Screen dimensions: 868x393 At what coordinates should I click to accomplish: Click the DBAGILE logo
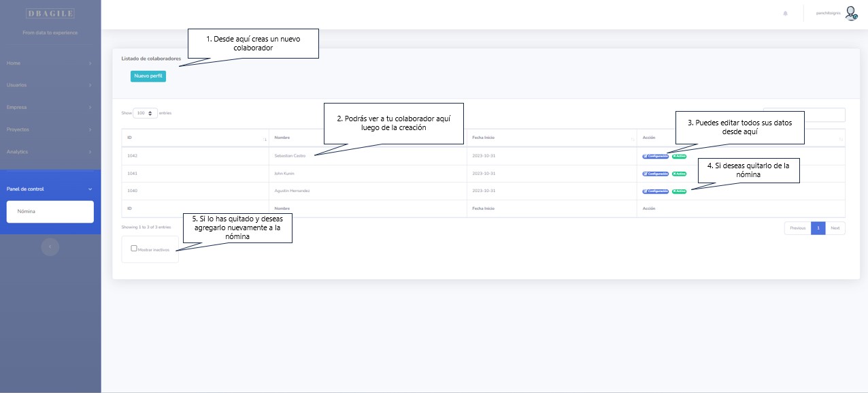pyautogui.click(x=50, y=14)
